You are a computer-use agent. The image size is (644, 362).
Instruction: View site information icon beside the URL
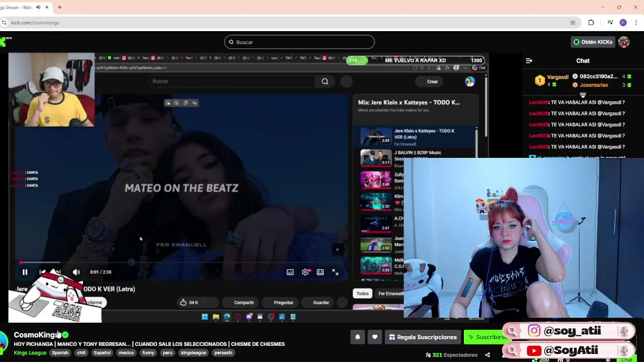(x=4, y=23)
